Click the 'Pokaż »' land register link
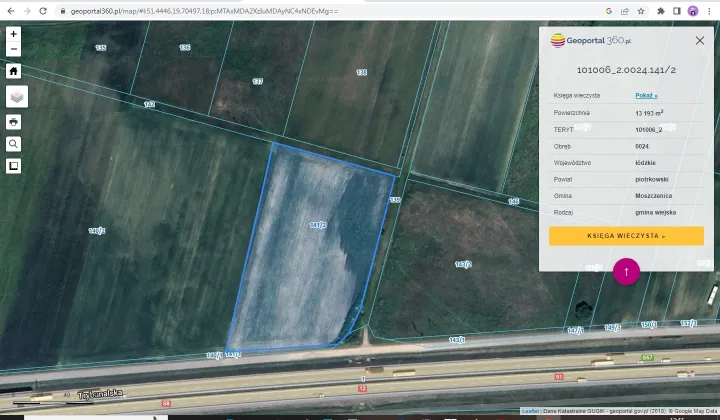The height and width of the screenshot is (420, 720). pyautogui.click(x=646, y=96)
